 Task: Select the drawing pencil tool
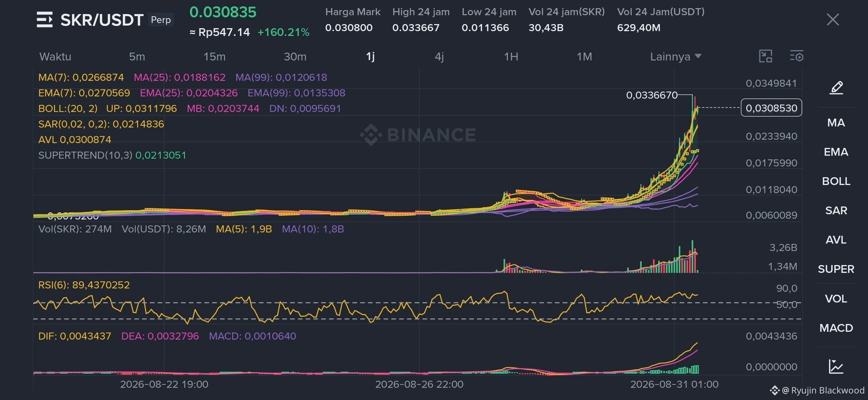coord(836,87)
